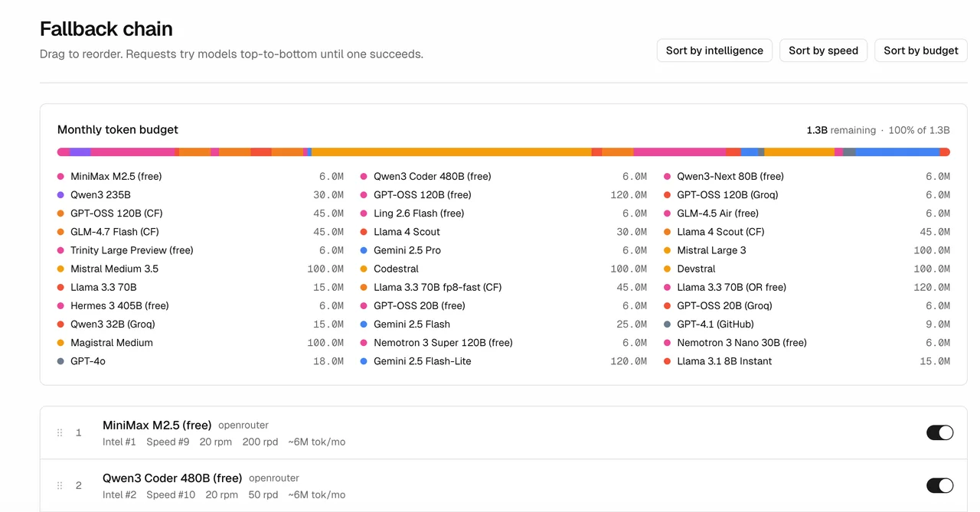980x512 pixels.
Task: Click Qwen3 Coder 480B (free) legend label
Action: pyautogui.click(x=433, y=177)
